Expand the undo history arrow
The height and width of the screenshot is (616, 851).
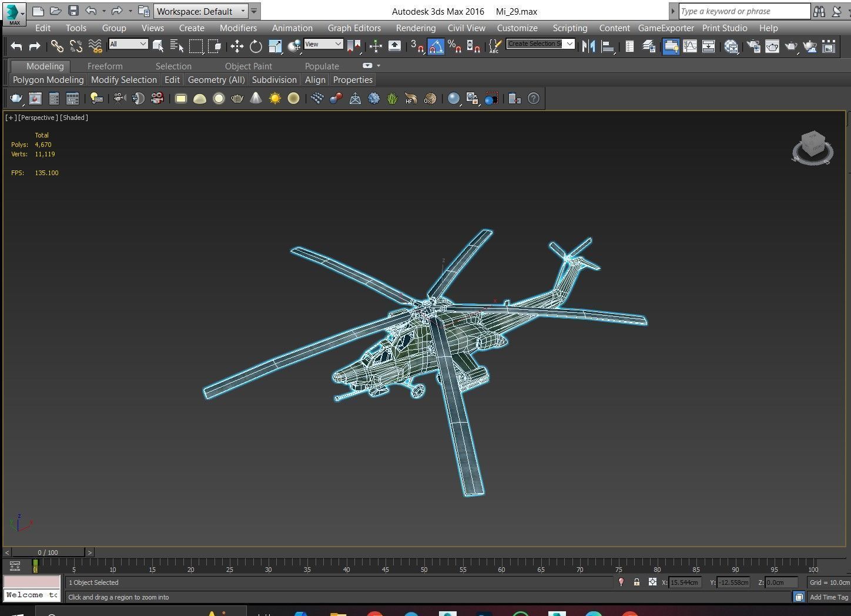(x=104, y=11)
